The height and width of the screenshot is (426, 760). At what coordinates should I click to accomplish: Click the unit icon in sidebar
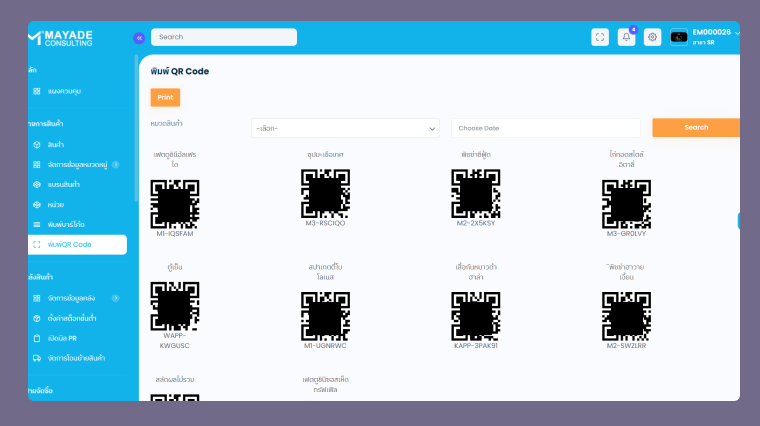click(x=37, y=205)
